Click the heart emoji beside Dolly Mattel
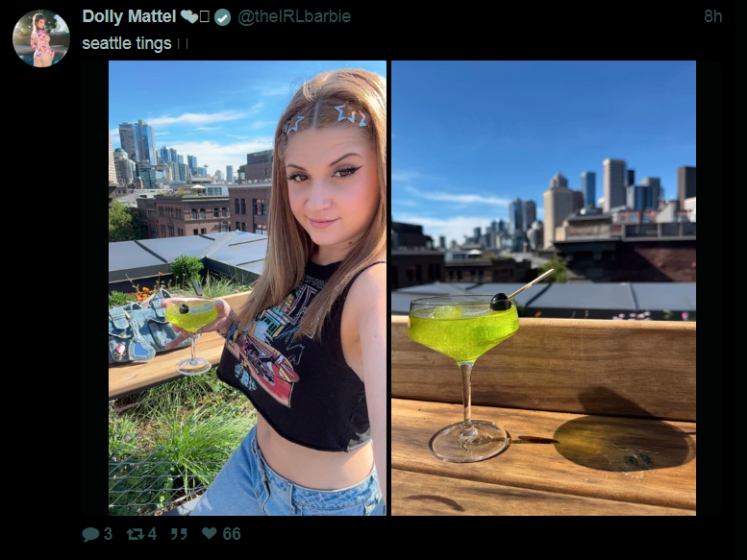This screenshot has width=747, height=560. pyautogui.click(x=189, y=17)
